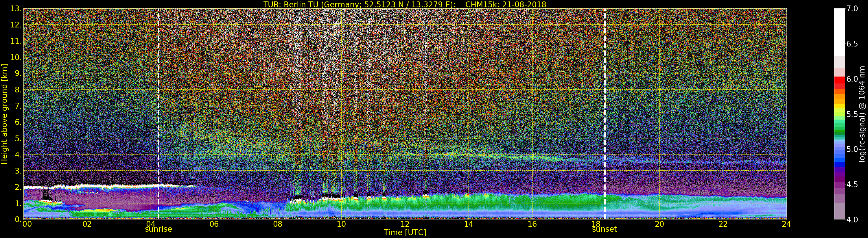Click colorbar tick label '6.5'
Image resolution: width=868 pixels, height=238 pixels.
(x=852, y=44)
